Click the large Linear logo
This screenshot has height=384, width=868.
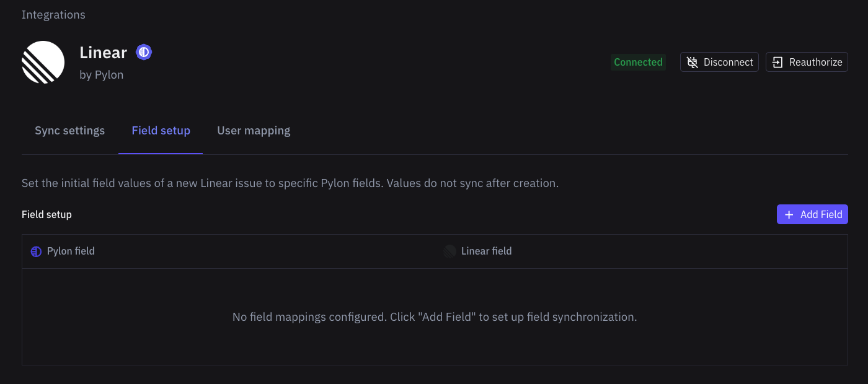(x=43, y=62)
